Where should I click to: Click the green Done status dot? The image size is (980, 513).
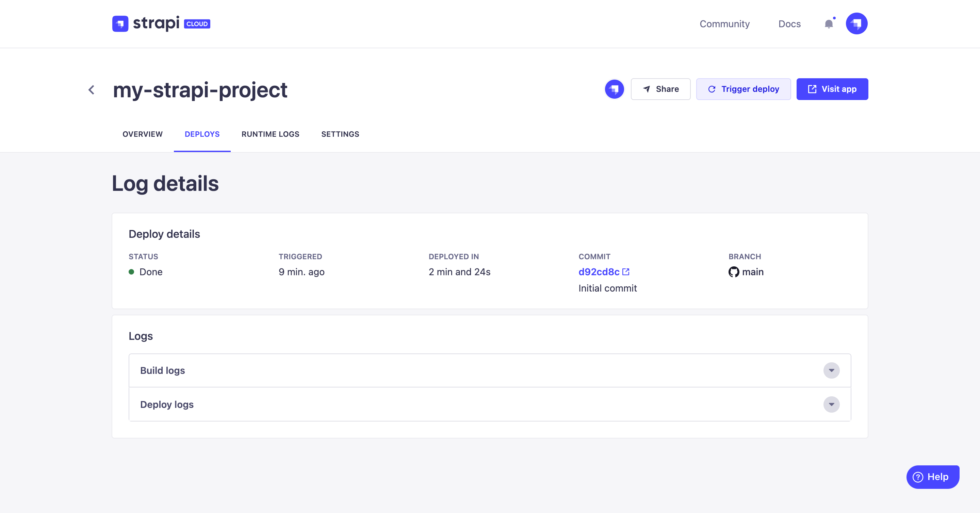point(131,272)
